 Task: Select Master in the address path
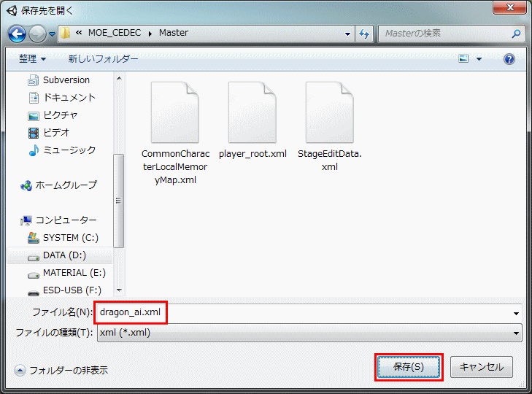coord(174,33)
